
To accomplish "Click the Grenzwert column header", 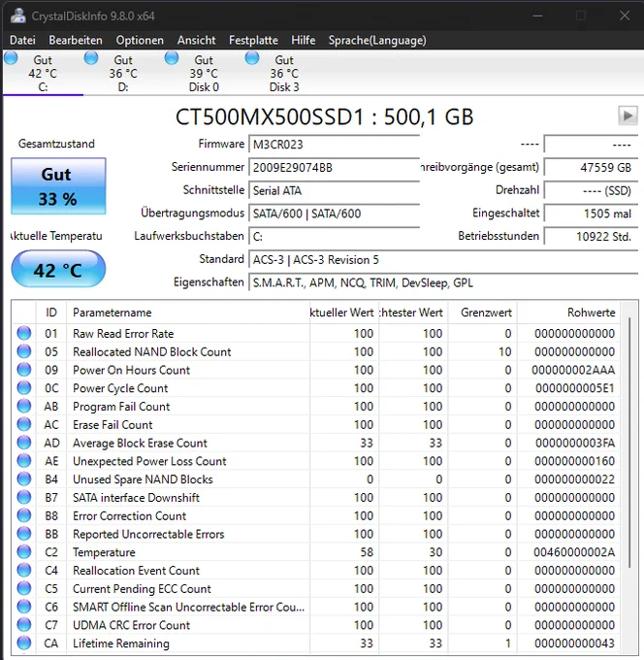I will [482, 313].
